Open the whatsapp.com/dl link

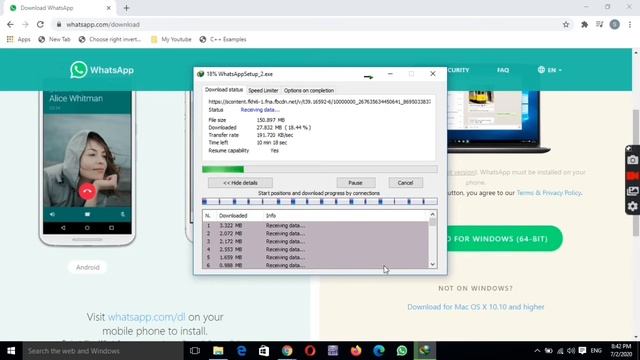tap(147, 317)
